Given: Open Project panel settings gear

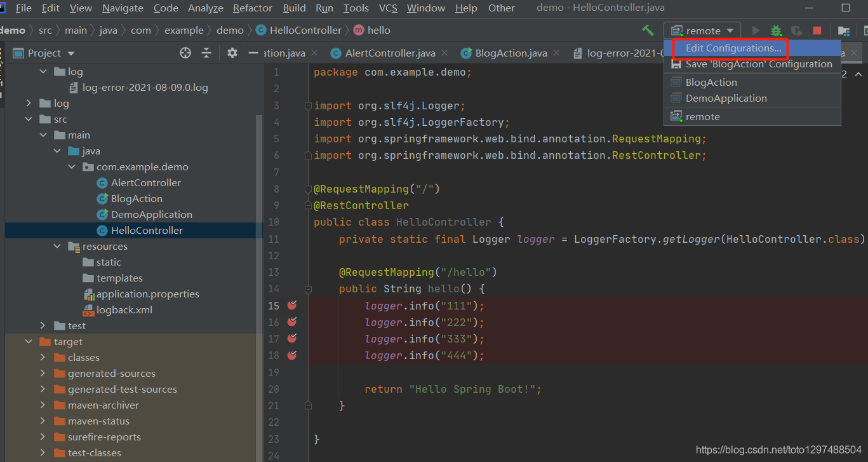Looking at the screenshot, I should pyautogui.click(x=232, y=53).
